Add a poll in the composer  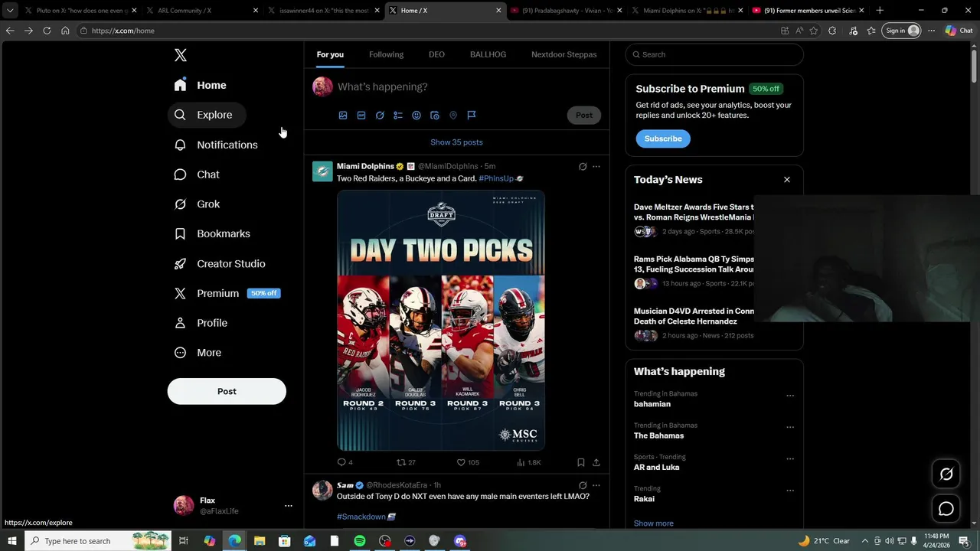pyautogui.click(x=398, y=116)
